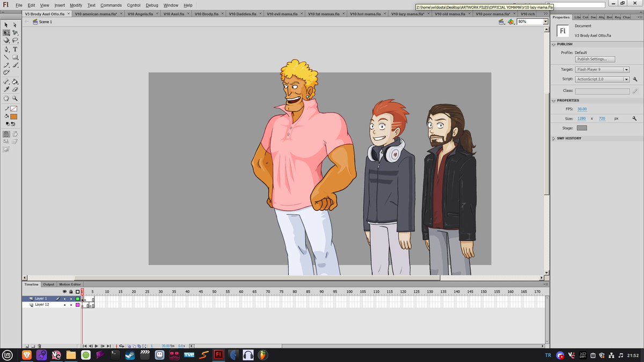Click the Lock All Layers padlock header
This screenshot has height=362, width=644.
click(71, 292)
